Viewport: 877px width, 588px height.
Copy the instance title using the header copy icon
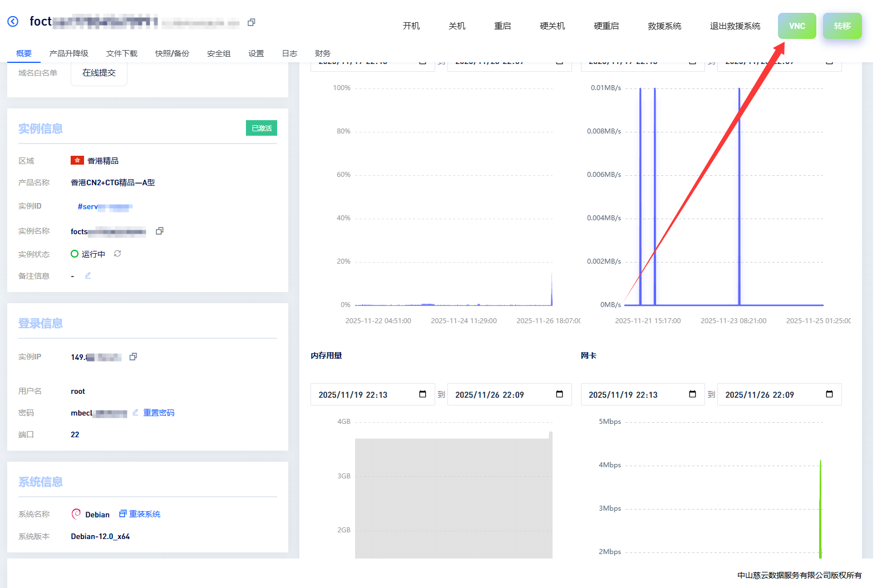coord(252,22)
